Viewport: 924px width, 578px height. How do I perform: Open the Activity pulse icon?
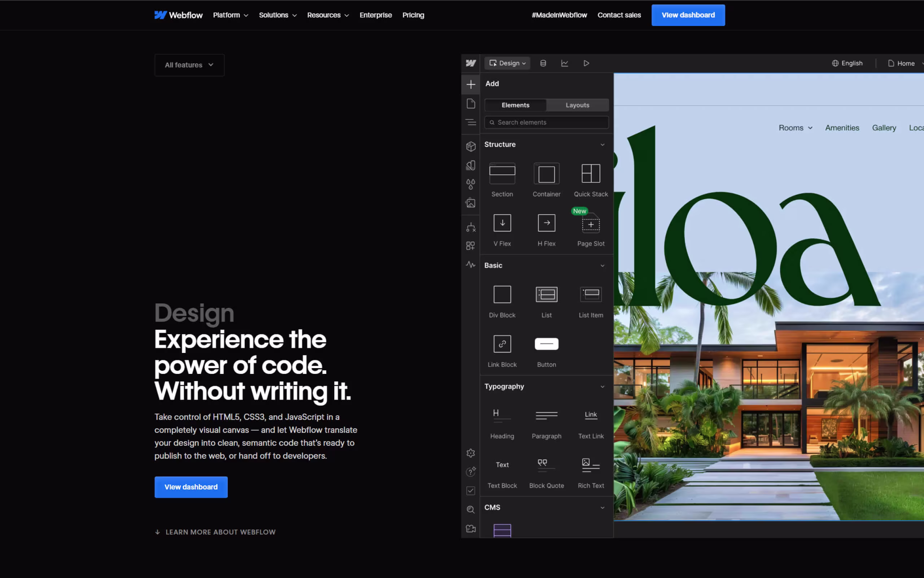471,264
